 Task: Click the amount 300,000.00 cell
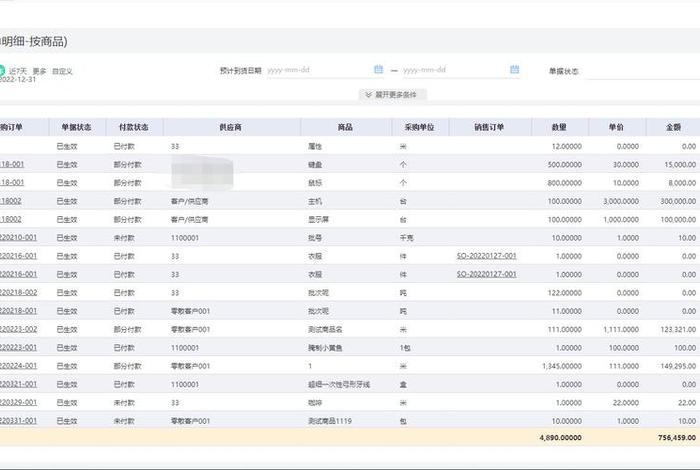click(x=678, y=201)
